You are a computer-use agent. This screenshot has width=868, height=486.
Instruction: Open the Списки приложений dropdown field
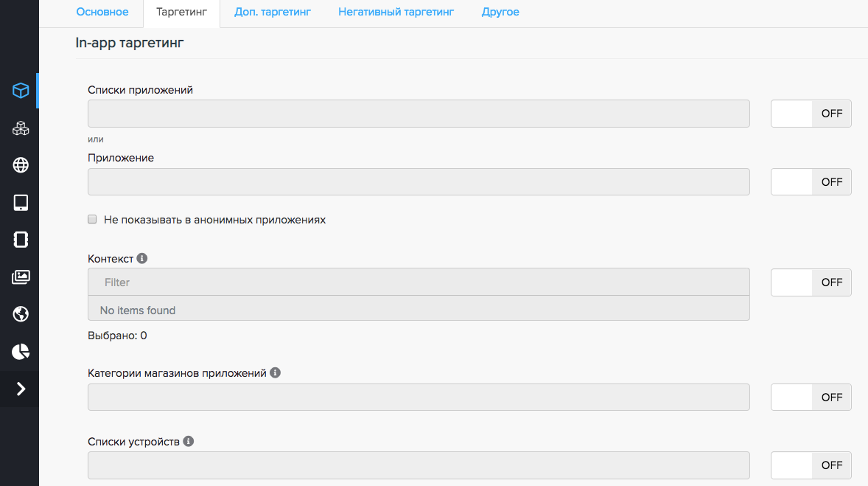(x=419, y=114)
